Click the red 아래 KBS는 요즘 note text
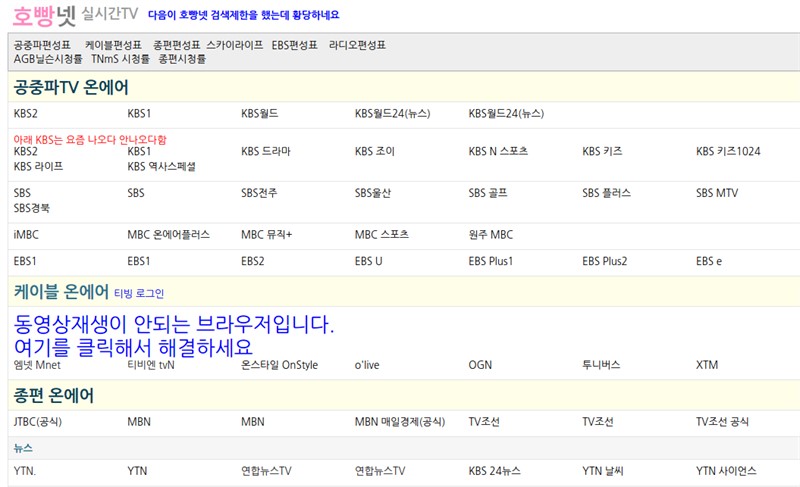The image size is (800, 487). (x=90, y=139)
